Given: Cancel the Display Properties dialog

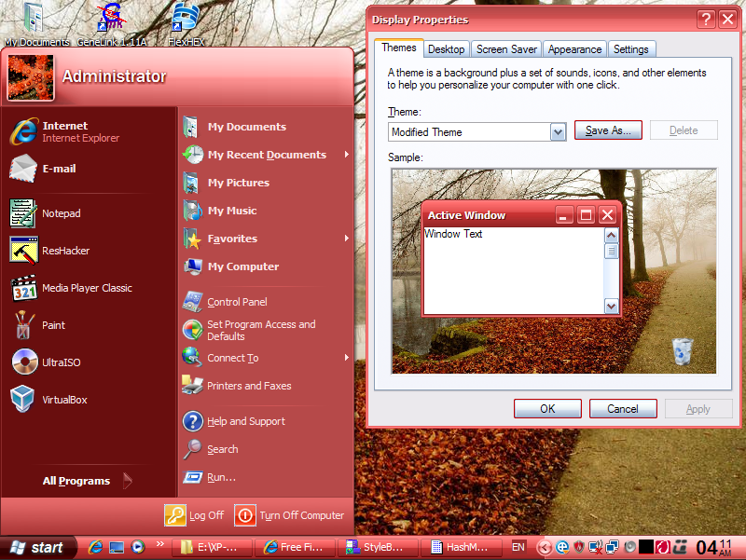Looking at the screenshot, I should point(623,409).
